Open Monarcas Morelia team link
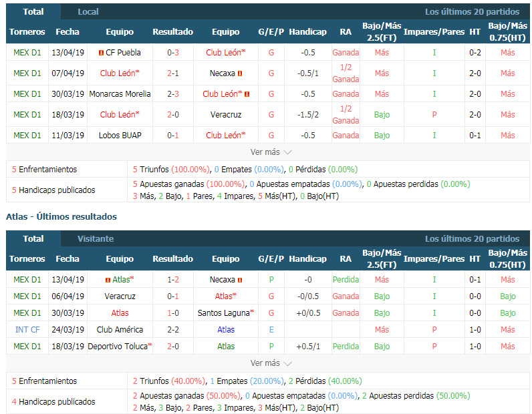532x414 pixels. click(x=120, y=94)
